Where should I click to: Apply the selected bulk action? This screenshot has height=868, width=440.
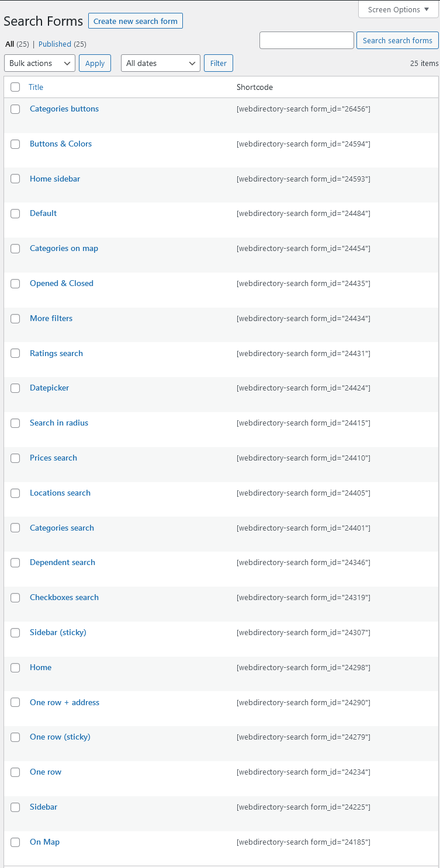95,63
